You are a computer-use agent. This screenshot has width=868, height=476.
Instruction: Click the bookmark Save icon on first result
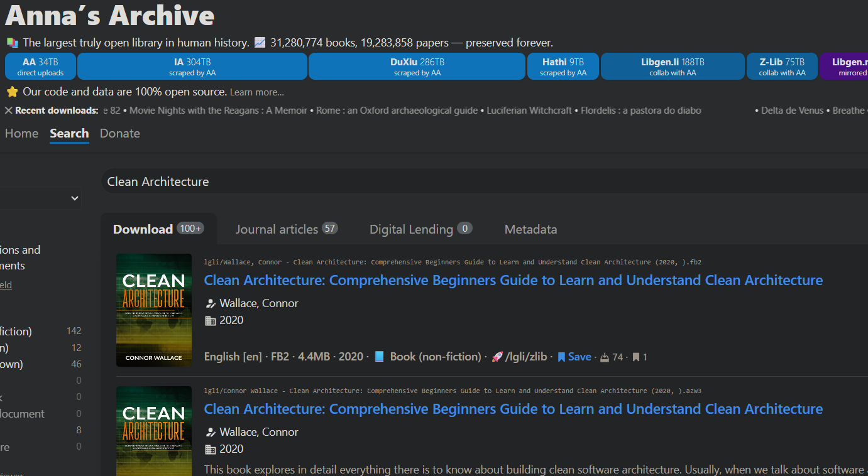[x=561, y=357]
